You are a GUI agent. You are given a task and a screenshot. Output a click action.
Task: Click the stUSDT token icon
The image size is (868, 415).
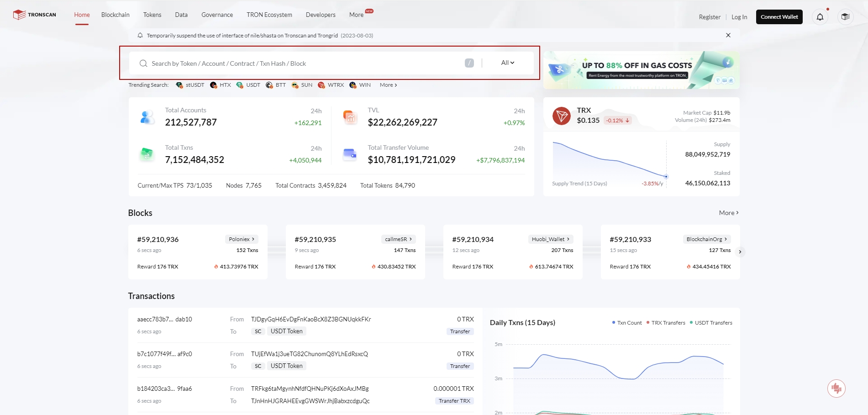pos(179,85)
